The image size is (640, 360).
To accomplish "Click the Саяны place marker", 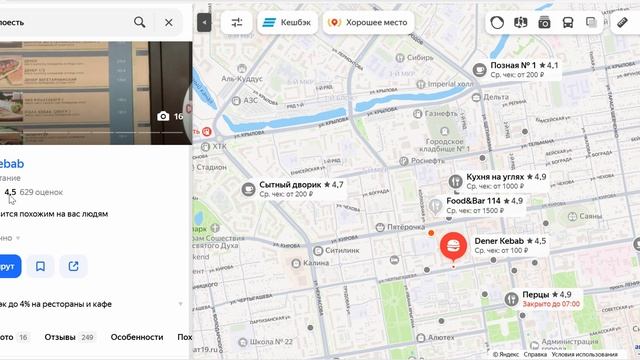I will tap(572, 216).
